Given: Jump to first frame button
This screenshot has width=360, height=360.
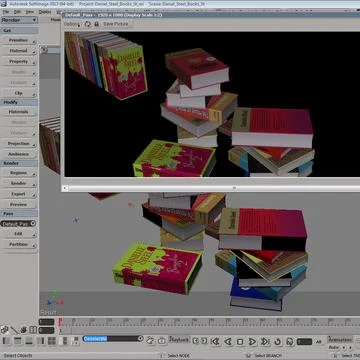Looking at the screenshot, I should (x=215, y=341).
